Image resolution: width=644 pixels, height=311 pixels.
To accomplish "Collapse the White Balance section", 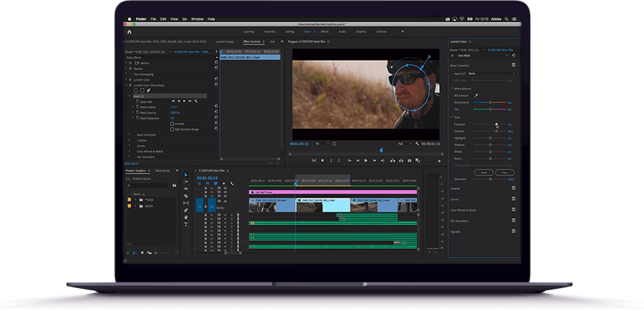I will [452, 89].
